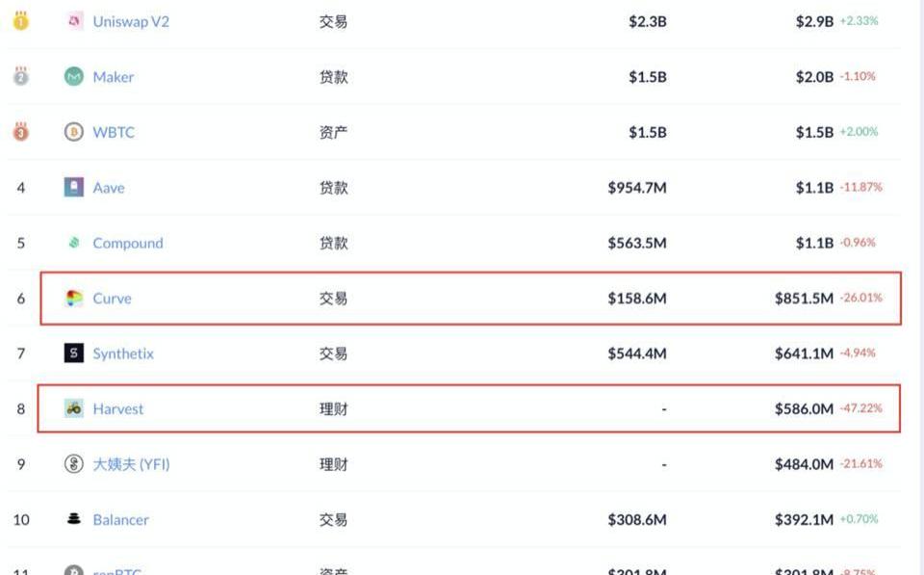
Task: Click the Compound logo icon
Action: coord(74,243)
